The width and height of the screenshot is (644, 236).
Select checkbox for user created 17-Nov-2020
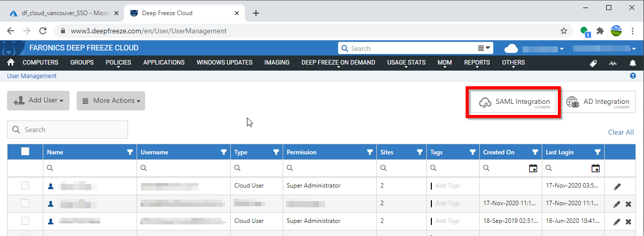(x=25, y=204)
